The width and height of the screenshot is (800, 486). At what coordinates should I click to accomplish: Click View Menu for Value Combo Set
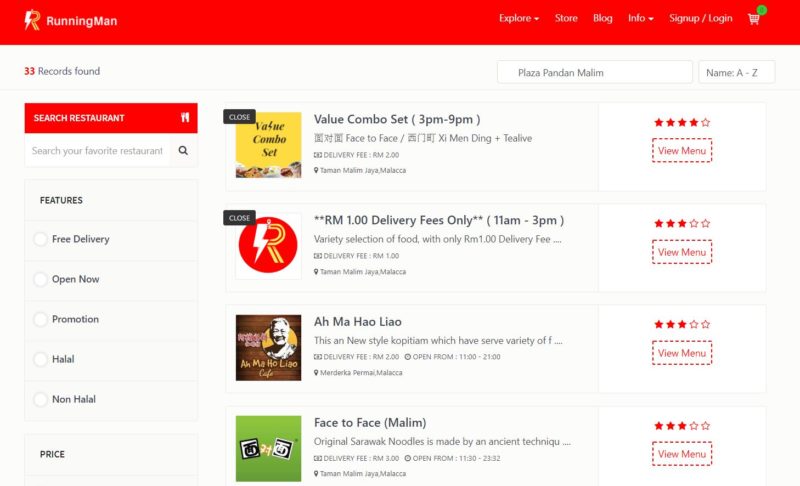[682, 150]
